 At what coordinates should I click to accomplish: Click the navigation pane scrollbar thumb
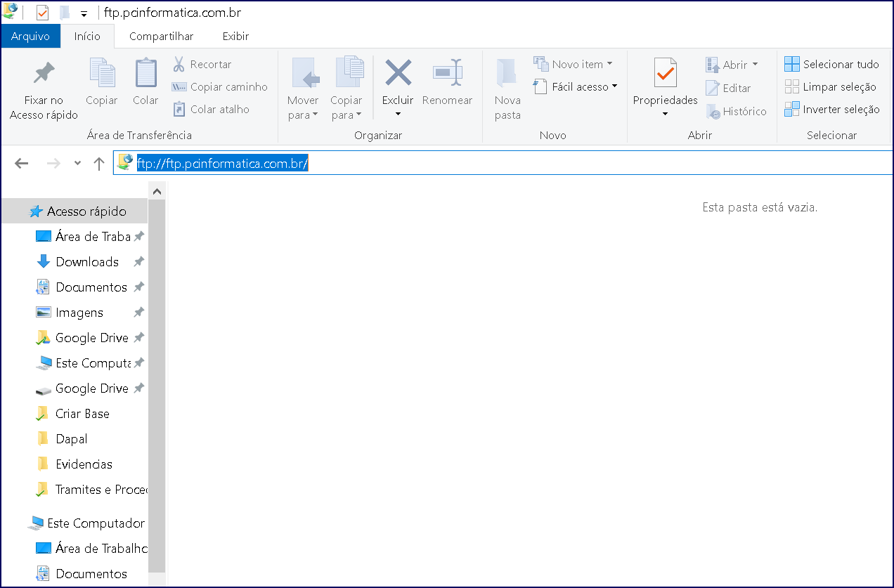[x=157, y=386]
